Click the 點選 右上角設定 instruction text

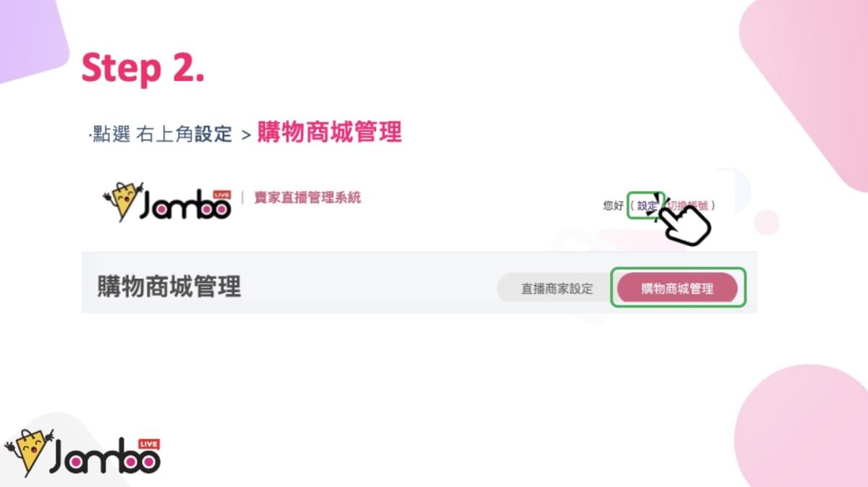click(x=161, y=134)
